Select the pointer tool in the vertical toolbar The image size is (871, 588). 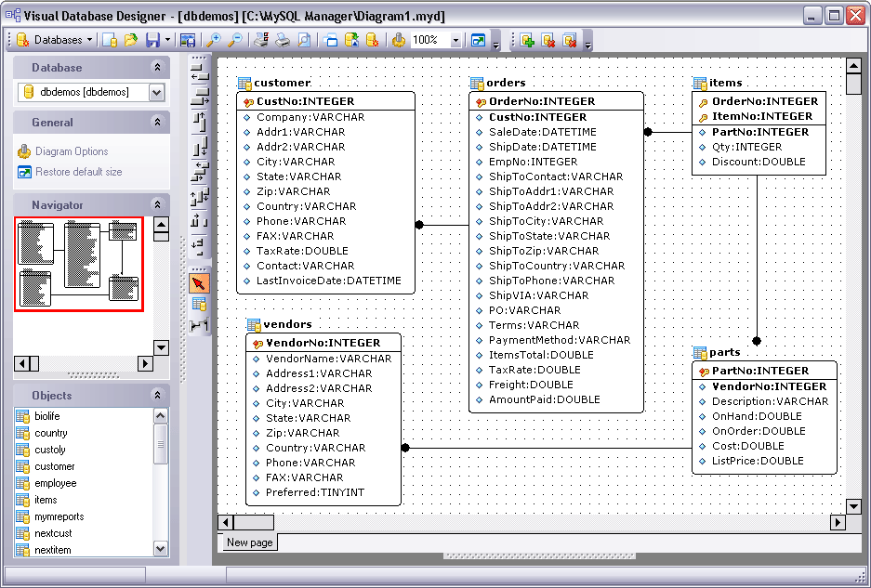(x=199, y=283)
